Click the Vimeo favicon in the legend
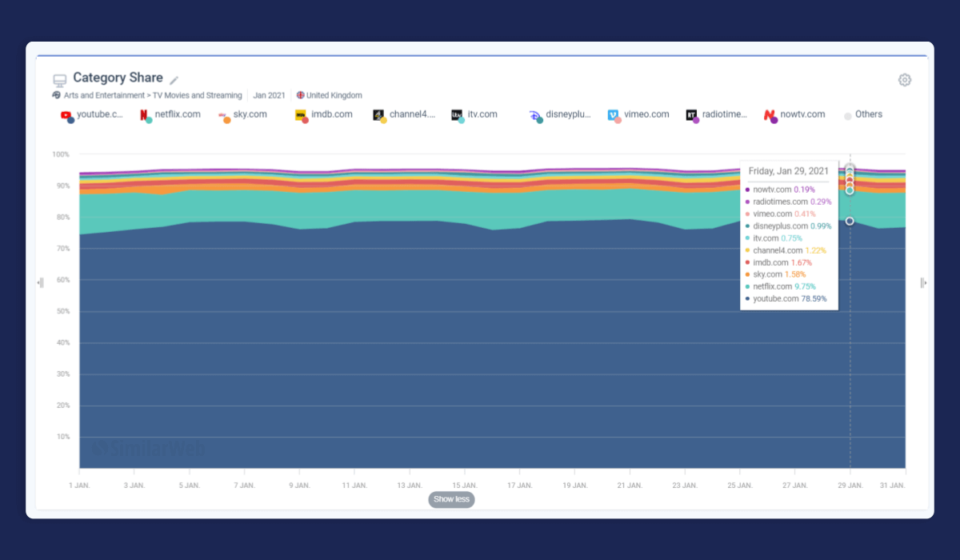This screenshot has height=560, width=960. [x=613, y=115]
